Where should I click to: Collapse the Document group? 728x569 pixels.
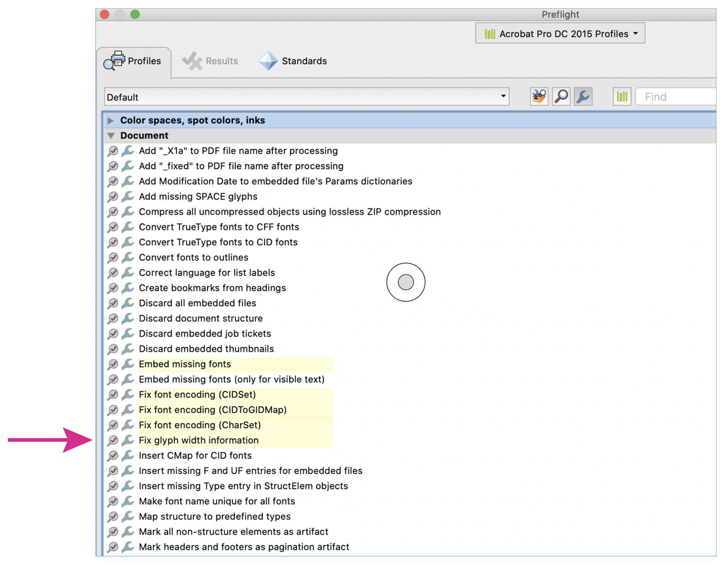pos(111,136)
